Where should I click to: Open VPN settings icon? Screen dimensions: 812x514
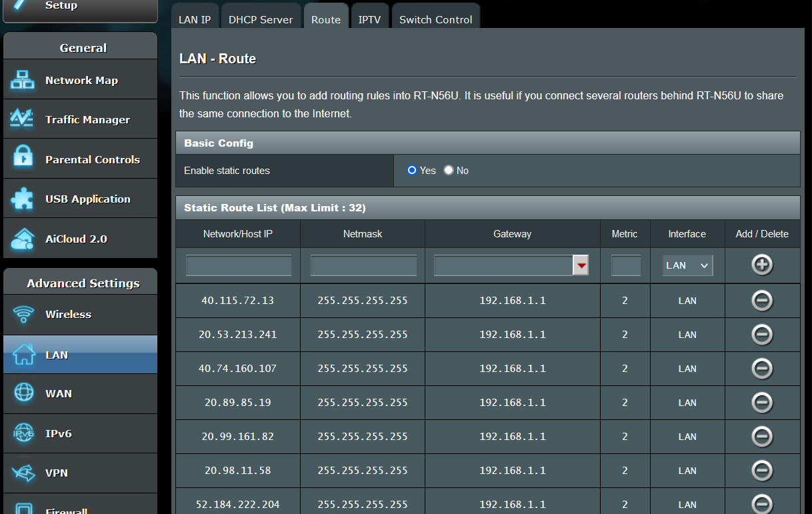[23, 473]
